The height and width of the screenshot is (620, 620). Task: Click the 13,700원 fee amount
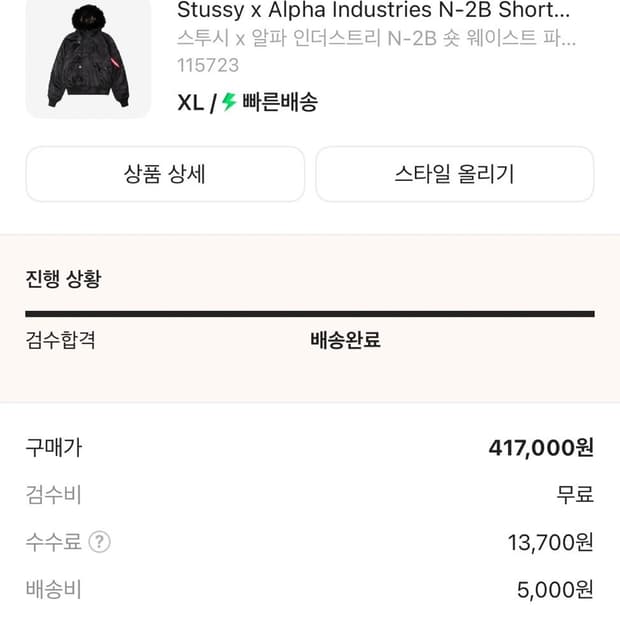(551, 542)
